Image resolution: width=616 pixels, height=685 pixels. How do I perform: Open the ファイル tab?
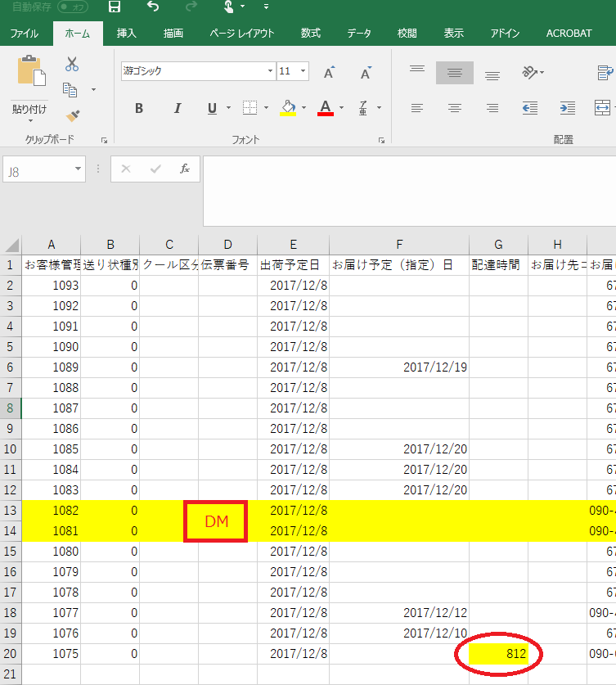pos(24,34)
